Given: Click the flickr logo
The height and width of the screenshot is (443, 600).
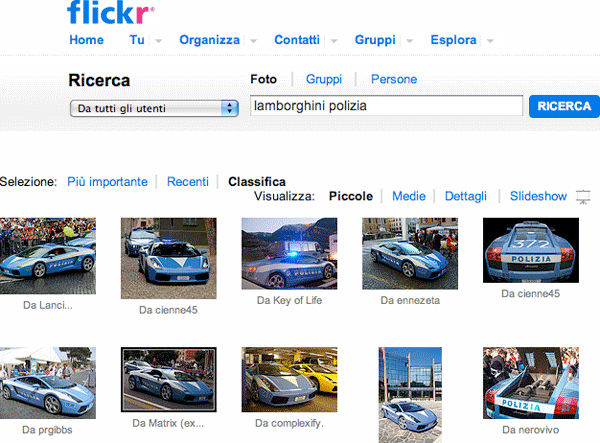Looking at the screenshot, I should click(111, 13).
